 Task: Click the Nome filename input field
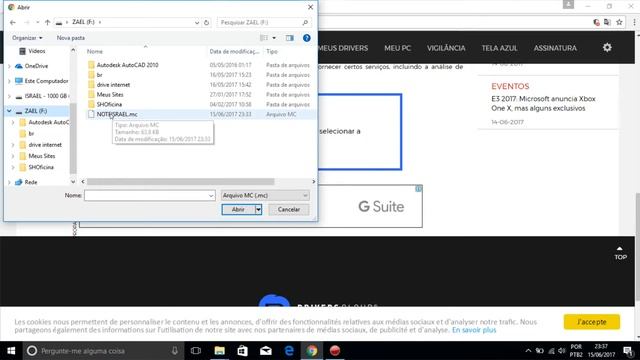(x=149, y=196)
